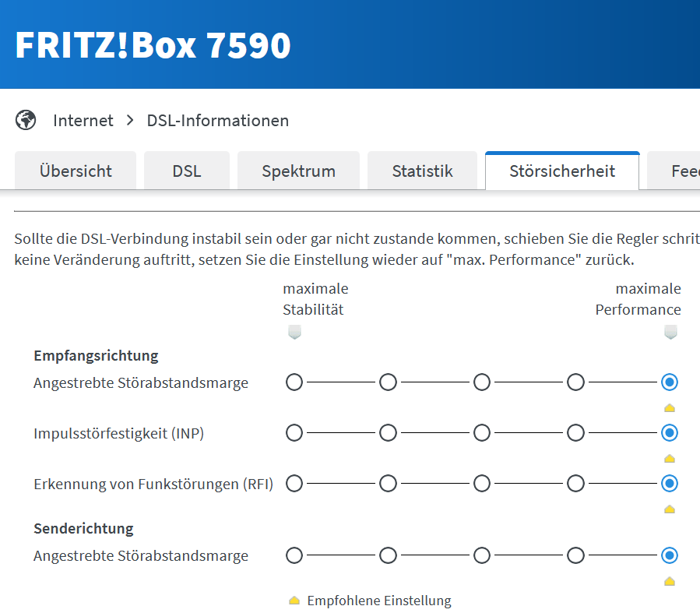The width and height of the screenshot is (700, 613).
Task: Open the DSL-Informationen breadcrumb
Action: click(218, 121)
